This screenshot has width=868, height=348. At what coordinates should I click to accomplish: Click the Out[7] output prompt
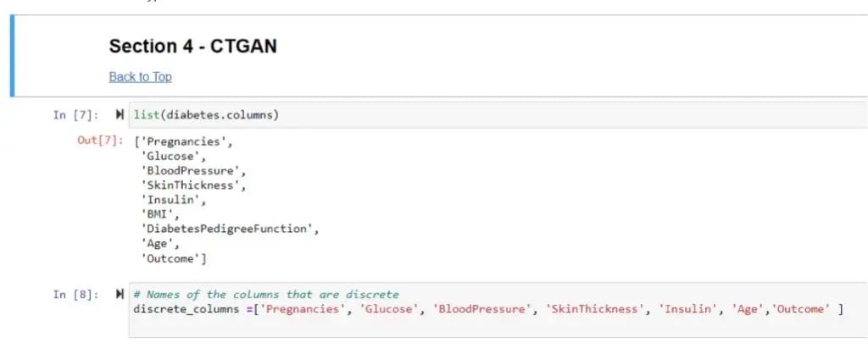point(100,141)
